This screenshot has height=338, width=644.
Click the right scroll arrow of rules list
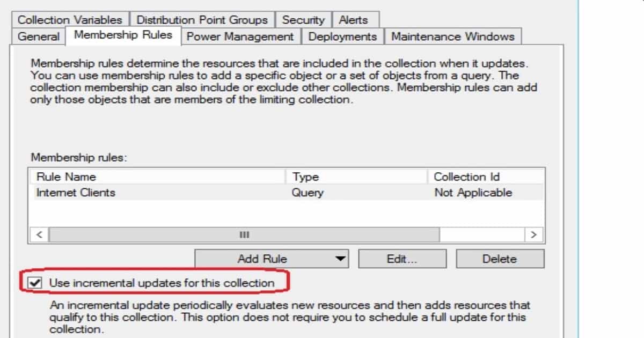(533, 234)
